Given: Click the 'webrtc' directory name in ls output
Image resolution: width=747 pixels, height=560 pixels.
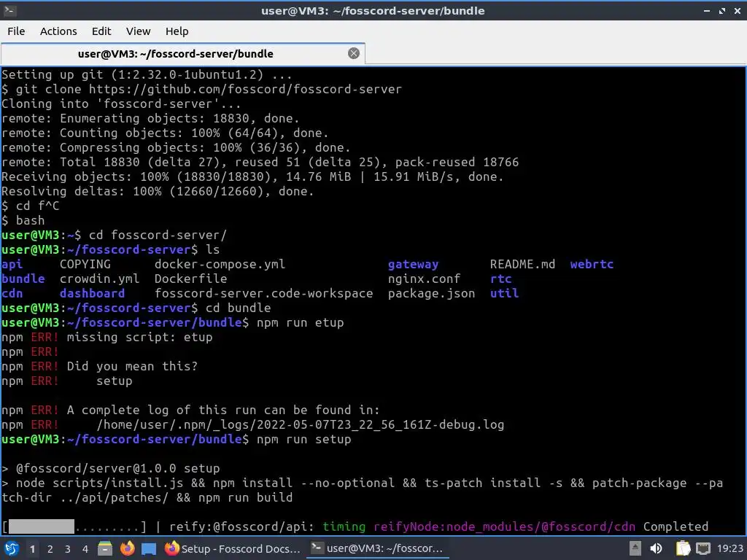Looking at the screenshot, I should tap(592, 264).
